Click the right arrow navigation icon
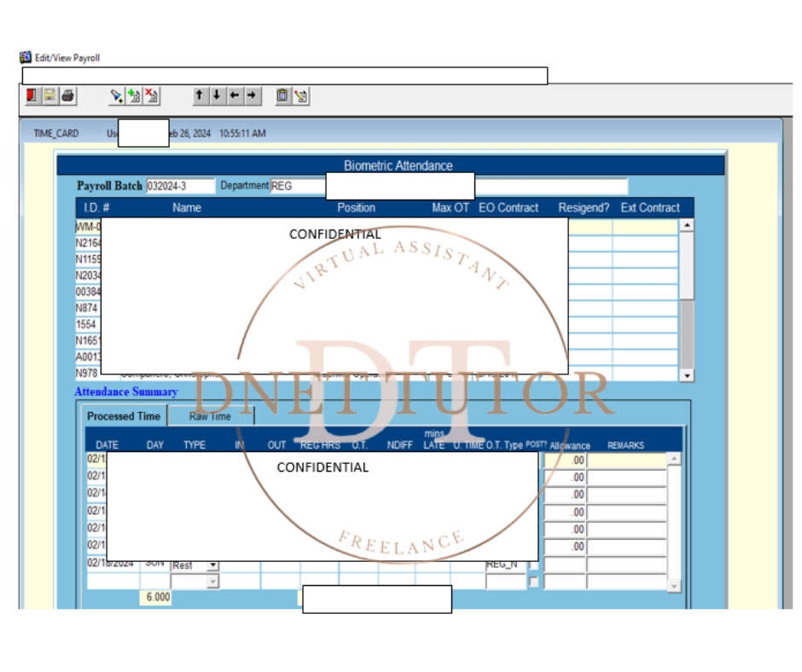Viewport: 802px width, 672px height. [252, 96]
